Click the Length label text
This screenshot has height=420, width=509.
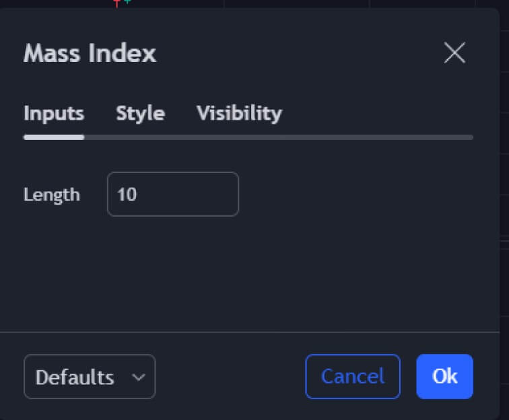pyautogui.click(x=51, y=195)
